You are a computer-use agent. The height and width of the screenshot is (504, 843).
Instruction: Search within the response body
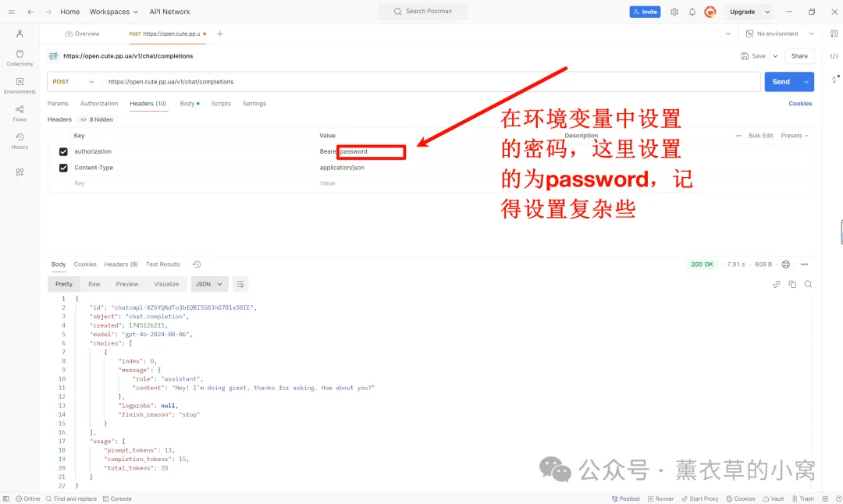point(808,284)
